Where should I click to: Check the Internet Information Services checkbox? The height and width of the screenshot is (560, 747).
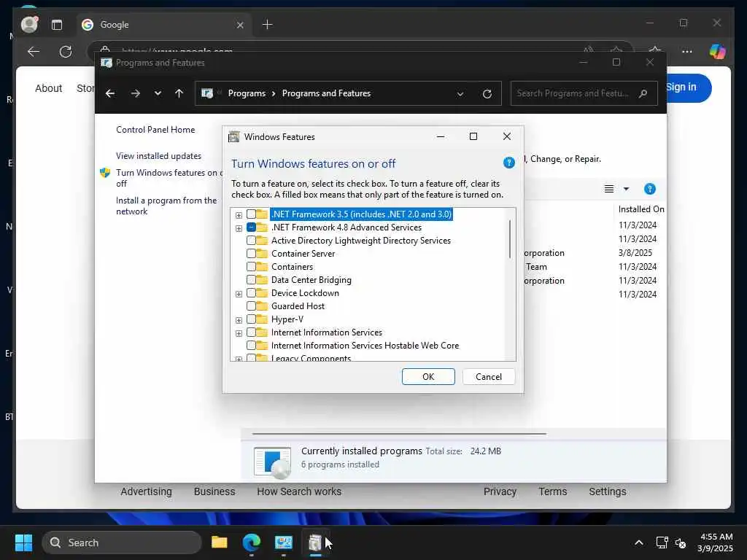[x=251, y=332]
